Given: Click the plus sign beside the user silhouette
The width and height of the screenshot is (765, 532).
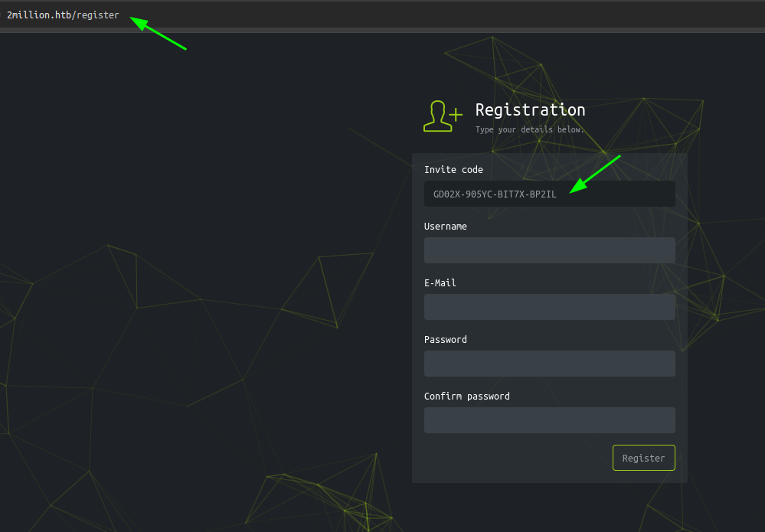Looking at the screenshot, I should (x=456, y=115).
